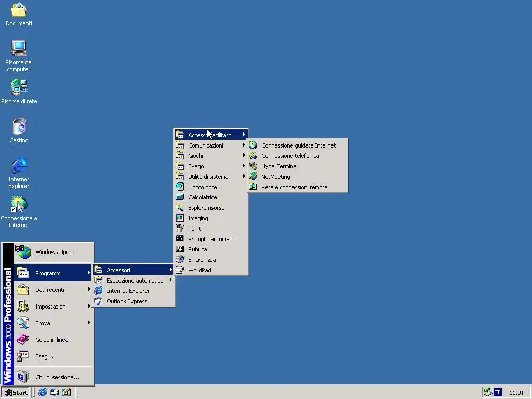Click the Outlook Express quick launch icon
The width and height of the screenshot is (532, 399).
(55, 392)
